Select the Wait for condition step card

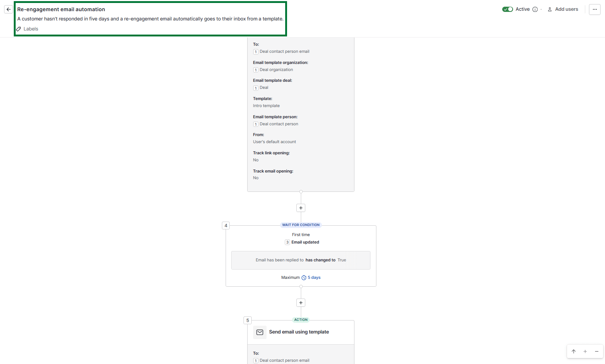pos(301,256)
